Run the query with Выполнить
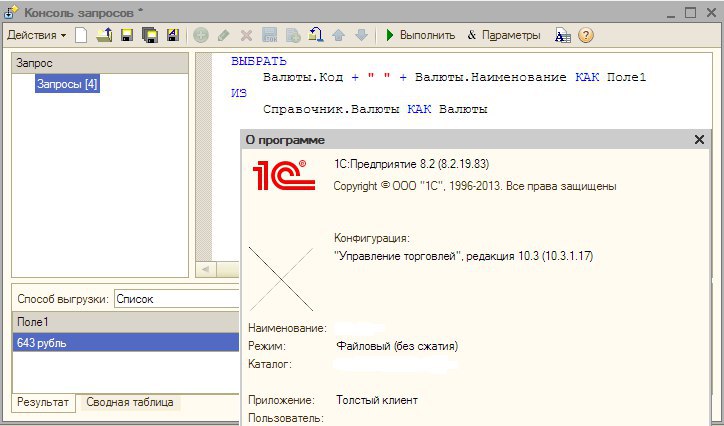Screen dimensions: 724x426 coord(420,35)
